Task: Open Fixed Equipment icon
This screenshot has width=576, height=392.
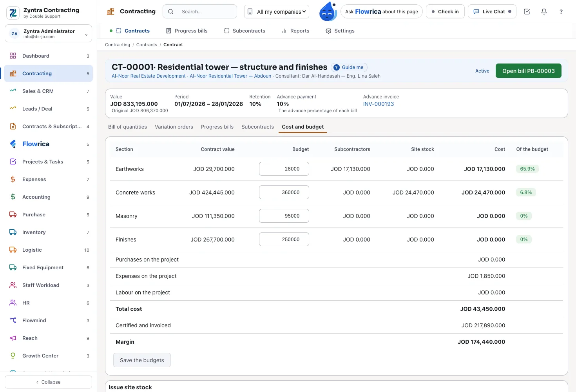Action: pos(13,267)
